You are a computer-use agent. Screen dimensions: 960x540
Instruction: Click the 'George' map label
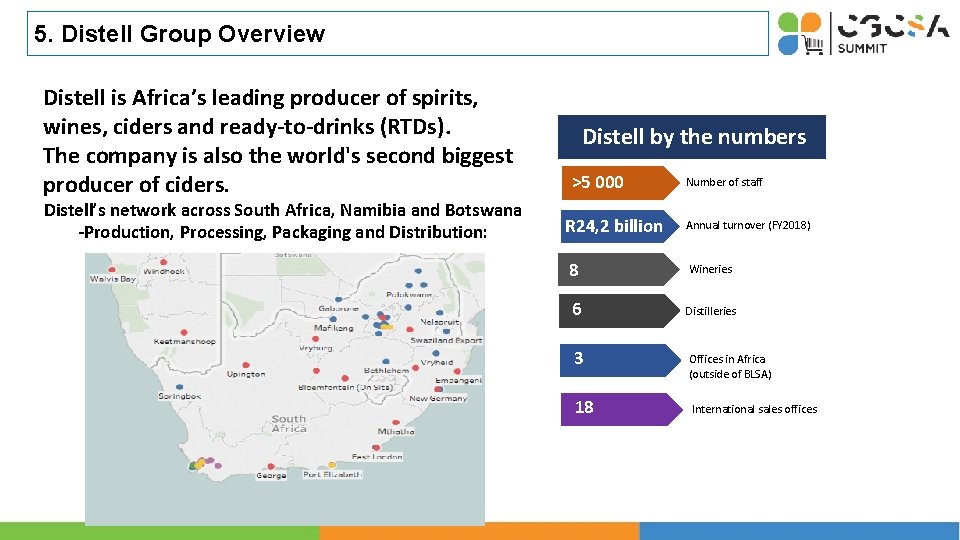pos(271,475)
